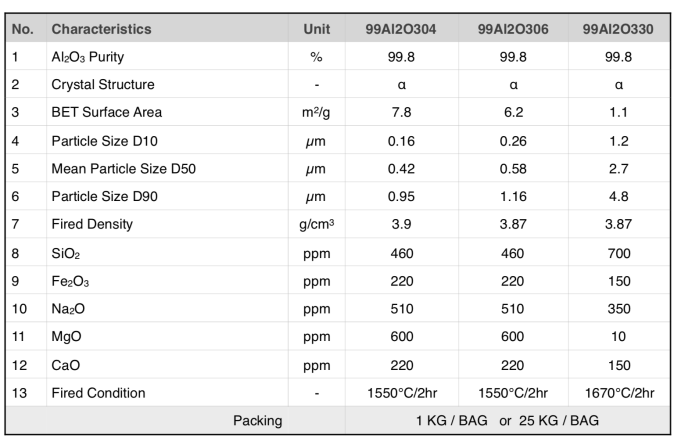
Task: Select the 99Al2O330 column header
Action: point(619,29)
